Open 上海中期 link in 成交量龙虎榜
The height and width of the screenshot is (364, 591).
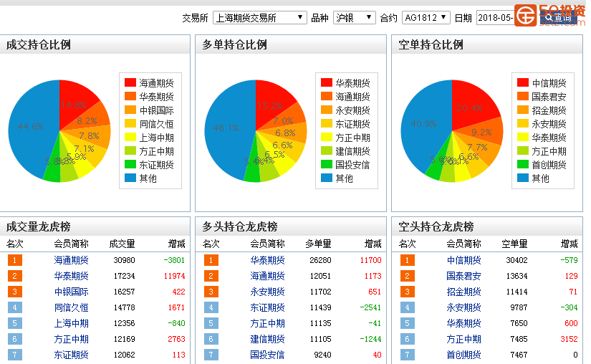(71, 323)
